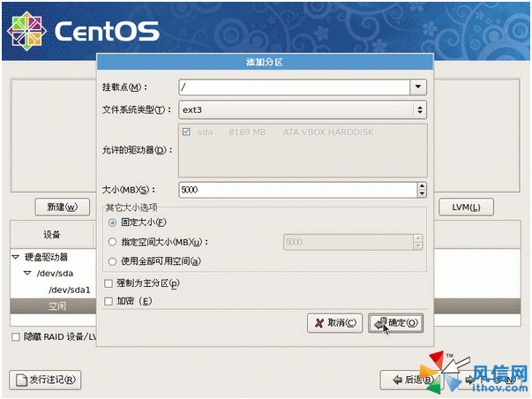Collapse the 硬盘驱动器 tree node

pos(16,257)
